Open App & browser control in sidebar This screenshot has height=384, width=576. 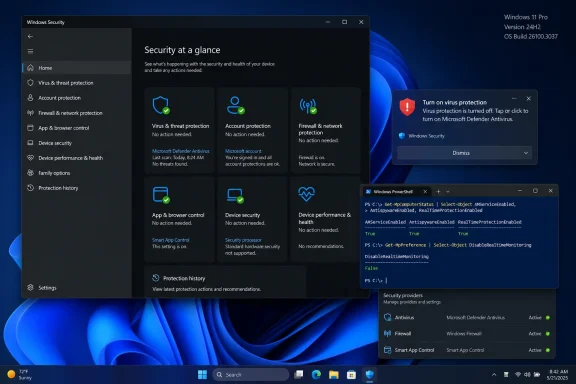[x=76, y=128]
